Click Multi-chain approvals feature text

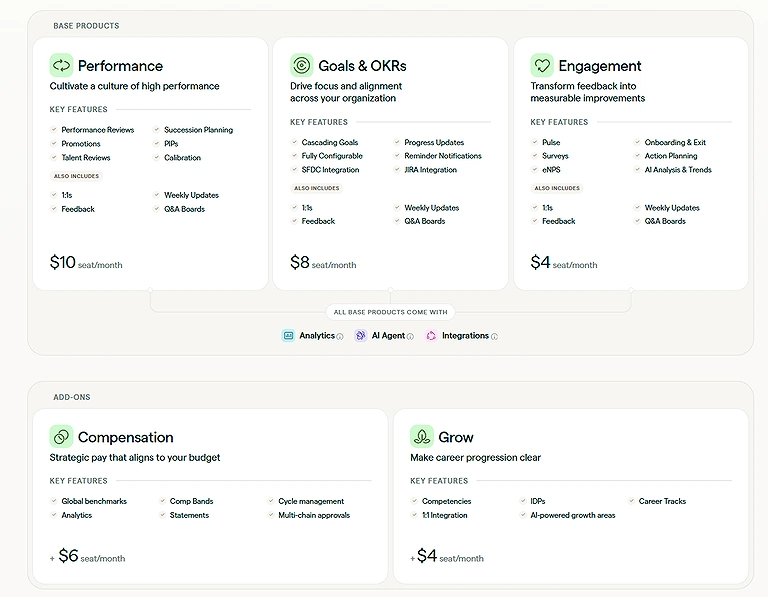tap(314, 515)
